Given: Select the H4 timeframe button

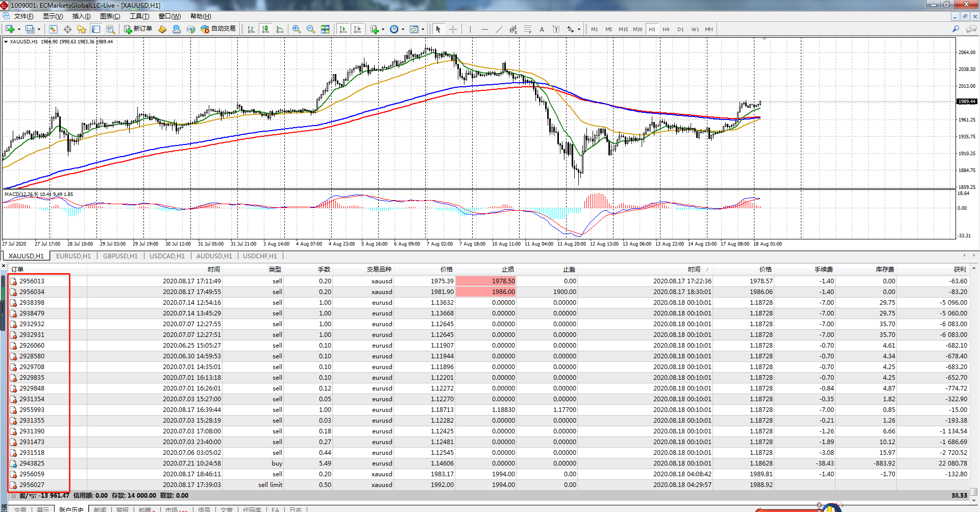Looking at the screenshot, I should (666, 29).
